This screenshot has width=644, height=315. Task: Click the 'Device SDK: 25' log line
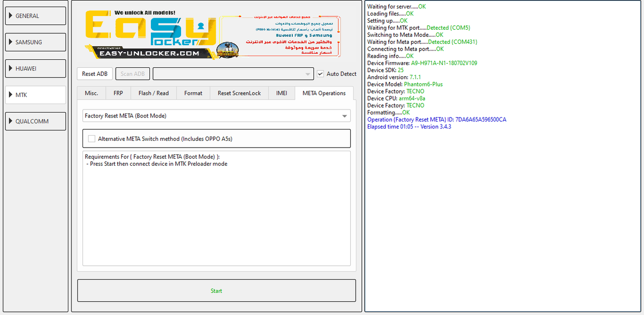pos(385,70)
